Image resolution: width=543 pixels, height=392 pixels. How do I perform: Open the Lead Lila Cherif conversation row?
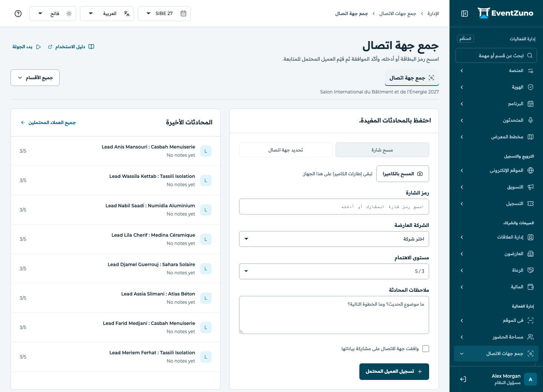115,239
